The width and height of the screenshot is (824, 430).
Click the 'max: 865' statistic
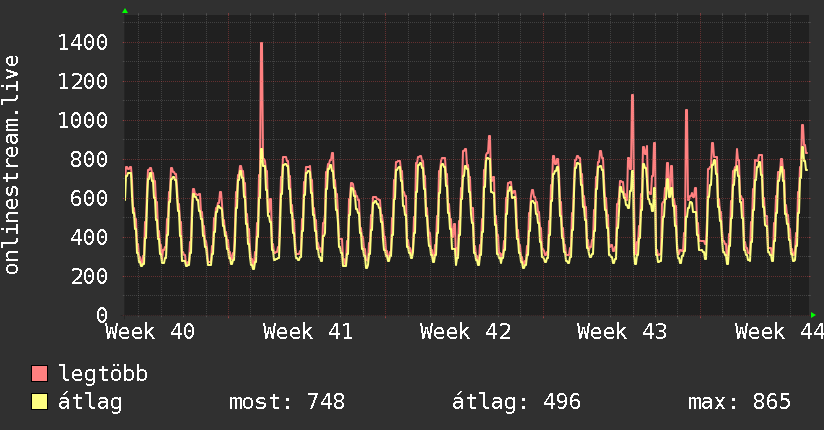coord(739,402)
